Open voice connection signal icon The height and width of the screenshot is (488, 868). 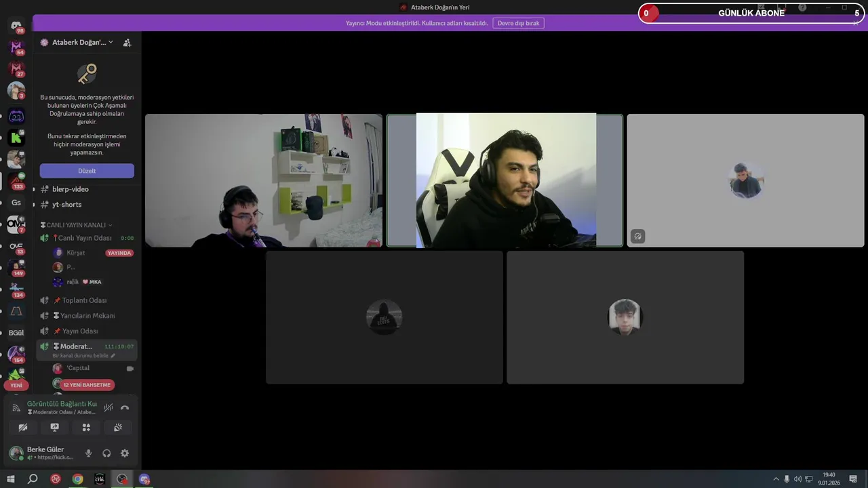16,407
